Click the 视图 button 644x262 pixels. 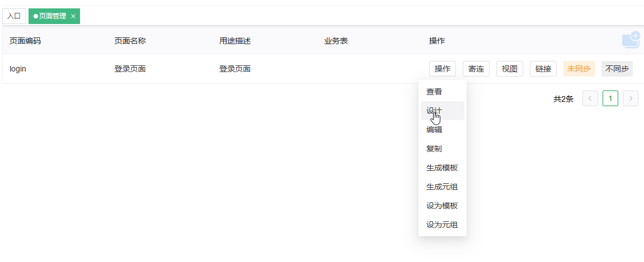(x=510, y=69)
